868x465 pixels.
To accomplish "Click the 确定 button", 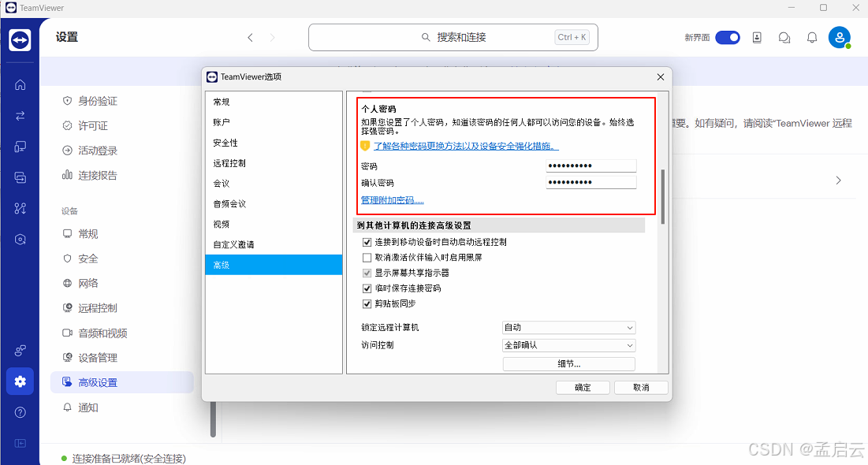I will tap(583, 388).
